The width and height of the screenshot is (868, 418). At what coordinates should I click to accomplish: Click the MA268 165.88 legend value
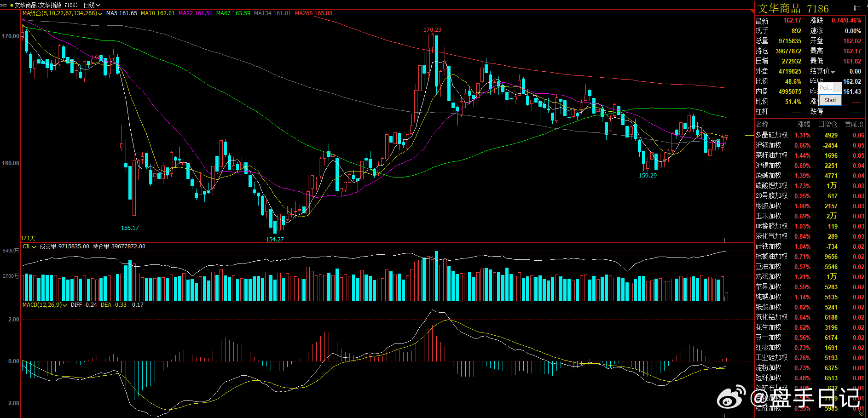point(313,13)
